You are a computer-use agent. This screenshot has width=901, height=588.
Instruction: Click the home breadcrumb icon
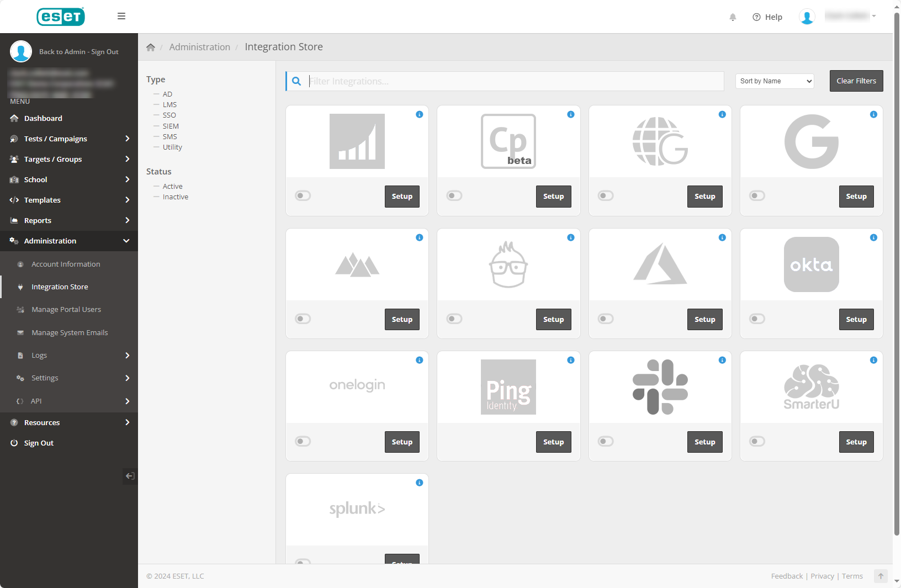[x=150, y=47]
